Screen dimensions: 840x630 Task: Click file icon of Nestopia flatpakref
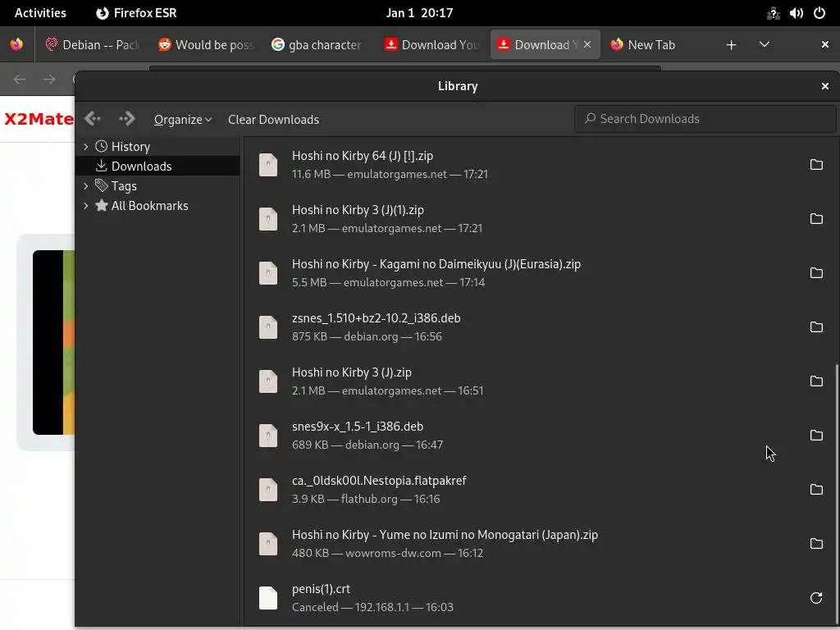268,489
